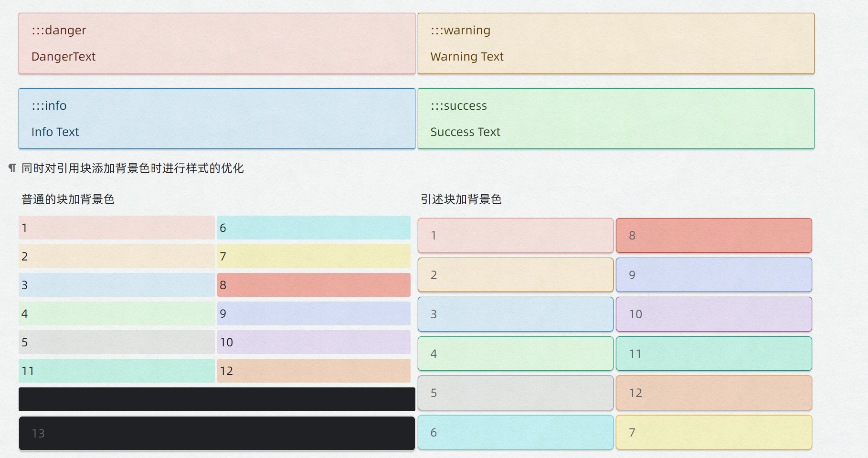Click the orange bordered quote block 12
The width and height of the screenshot is (868, 458).
click(714, 393)
